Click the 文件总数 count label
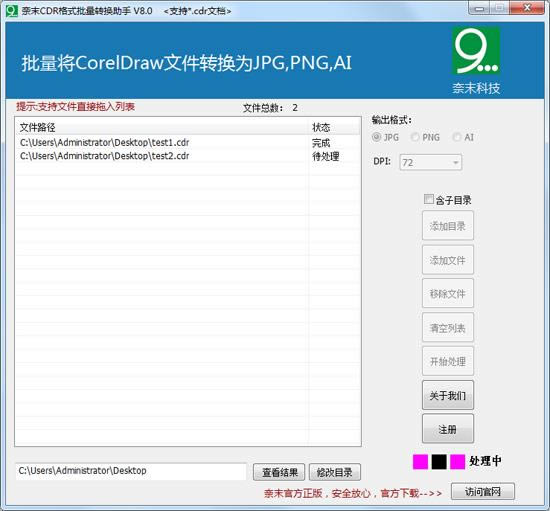This screenshot has height=511, width=550. point(270,108)
